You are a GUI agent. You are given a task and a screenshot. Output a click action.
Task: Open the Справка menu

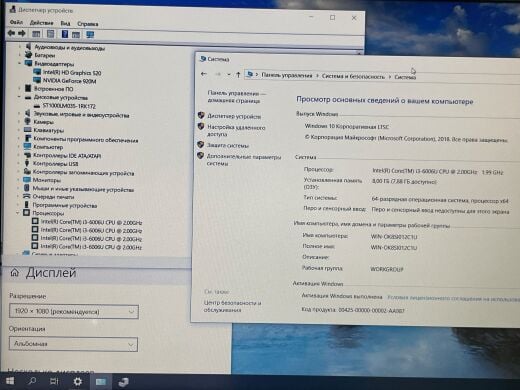click(88, 24)
